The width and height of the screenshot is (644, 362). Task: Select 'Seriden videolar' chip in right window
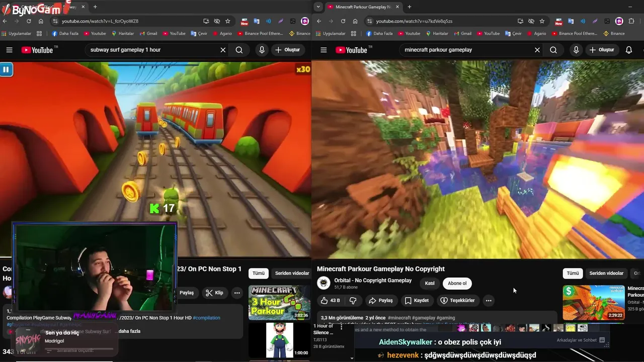point(606,273)
